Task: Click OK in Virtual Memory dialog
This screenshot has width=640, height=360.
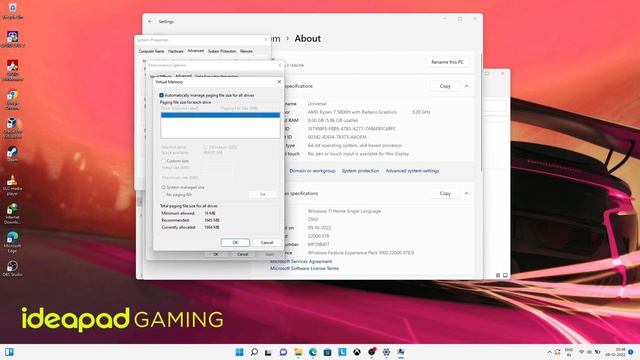Action: [x=235, y=242]
